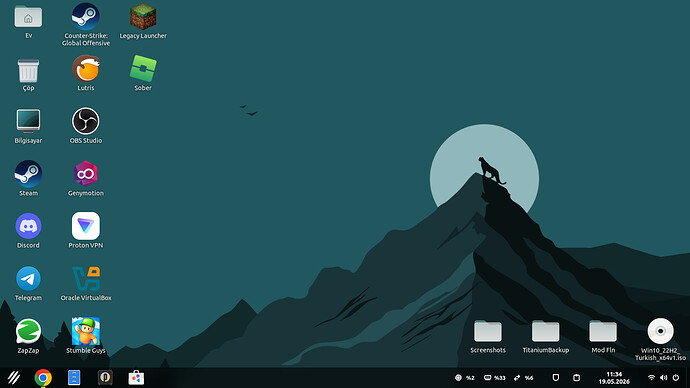Open the Bilgisayar computer icon
This screenshot has height=388, width=690.
[28, 121]
